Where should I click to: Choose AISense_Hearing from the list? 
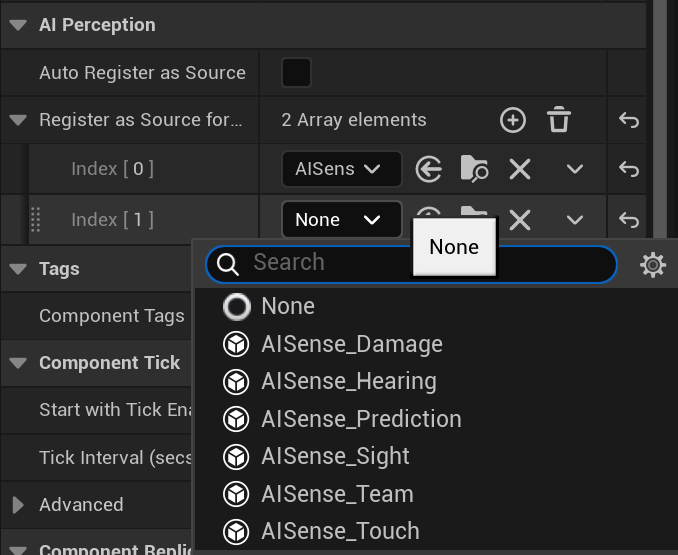(x=349, y=382)
